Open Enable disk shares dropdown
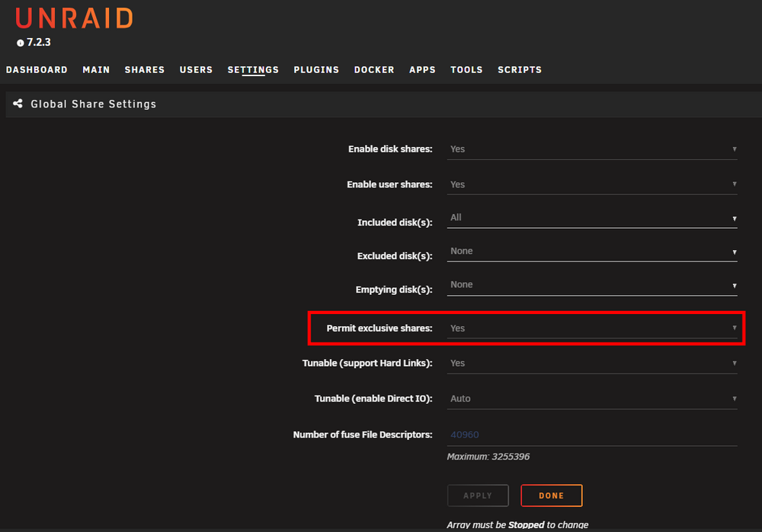Image resolution: width=762 pixels, height=532 pixels. pos(592,149)
